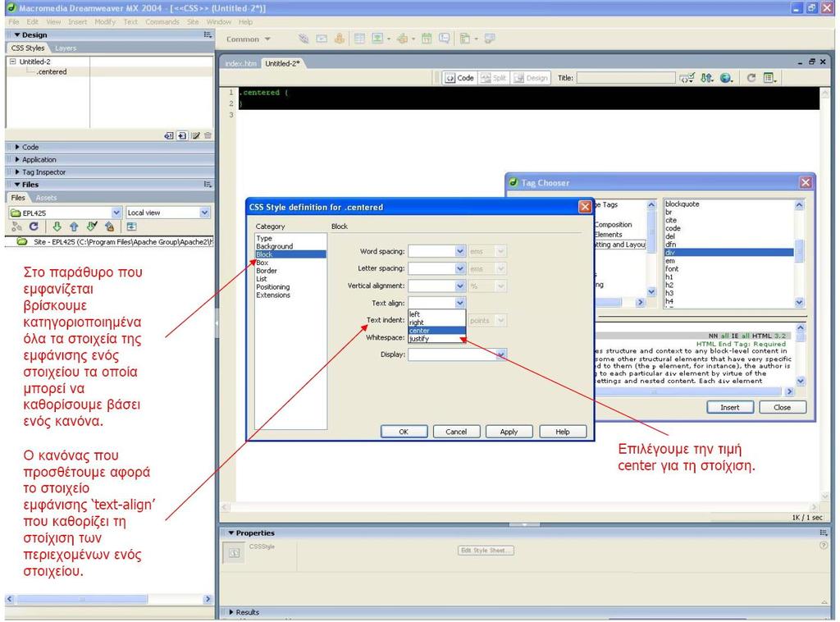This screenshot has width=840, height=622.
Task: Expand the Application panel group
Action: [17, 160]
